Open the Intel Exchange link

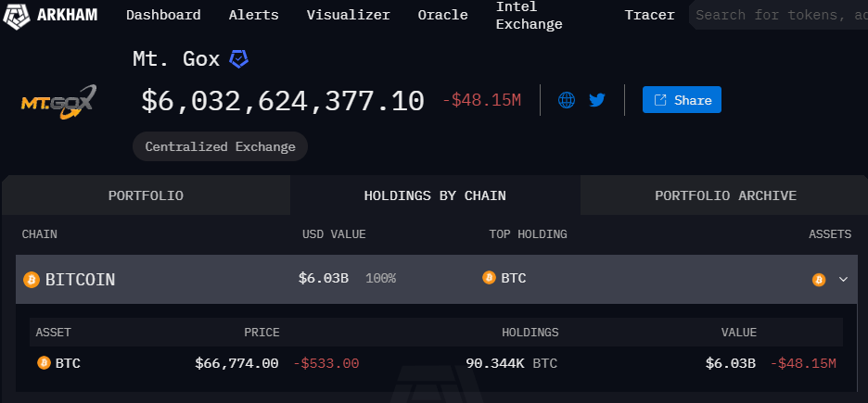pos(530,16)
